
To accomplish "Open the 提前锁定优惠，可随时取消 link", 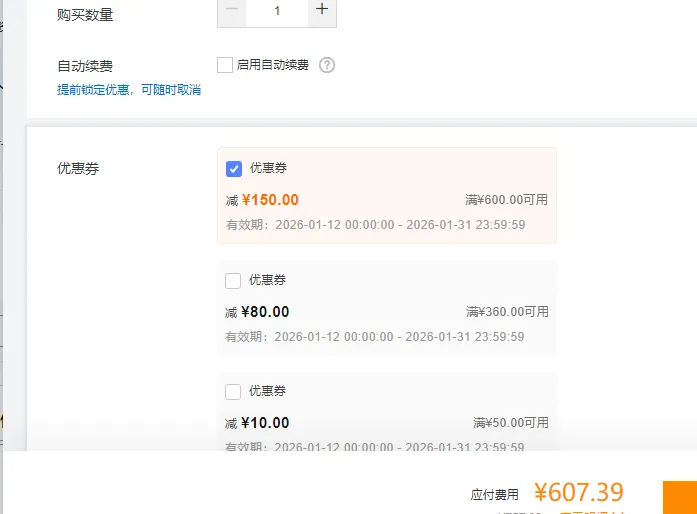I will (129, 90).
